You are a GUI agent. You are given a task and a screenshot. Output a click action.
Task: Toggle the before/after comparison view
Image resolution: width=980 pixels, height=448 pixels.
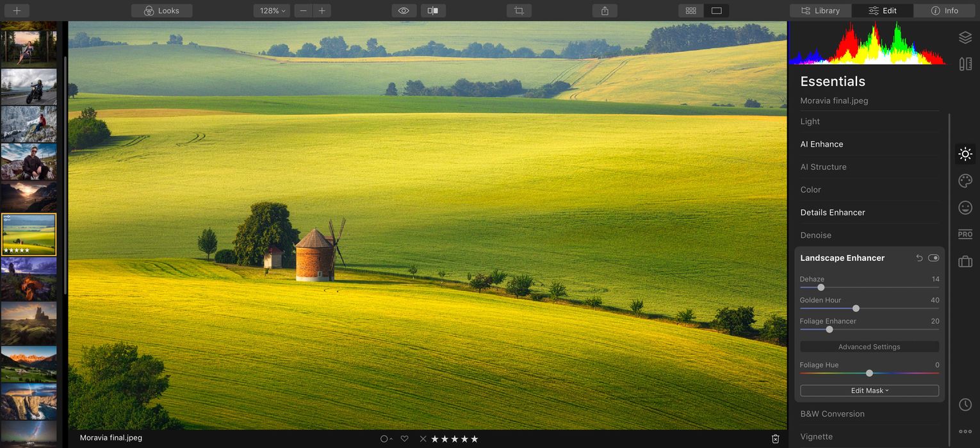point(433,10)
